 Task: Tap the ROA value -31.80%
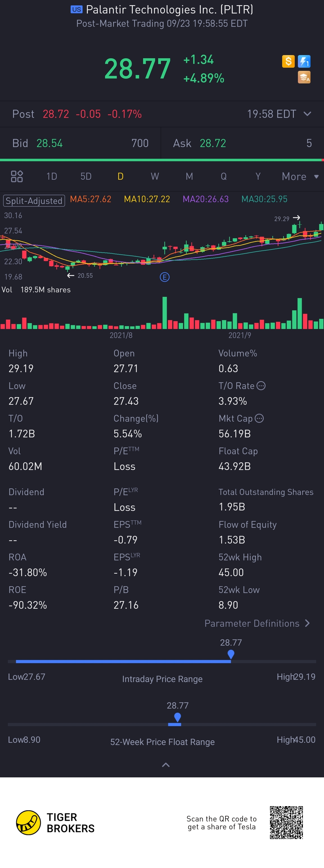[x=28, y=573]
